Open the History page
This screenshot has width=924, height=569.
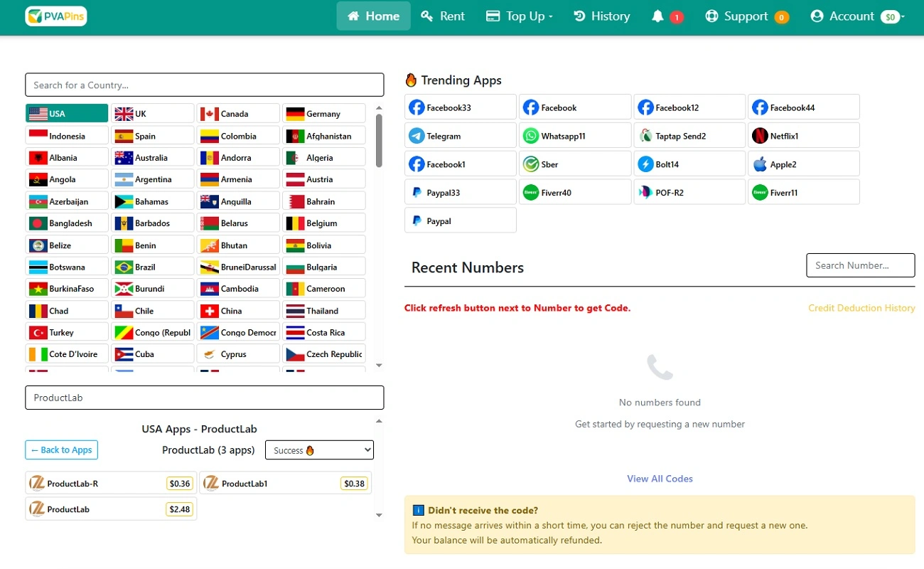pyautogui.click(x=602, y=16)
